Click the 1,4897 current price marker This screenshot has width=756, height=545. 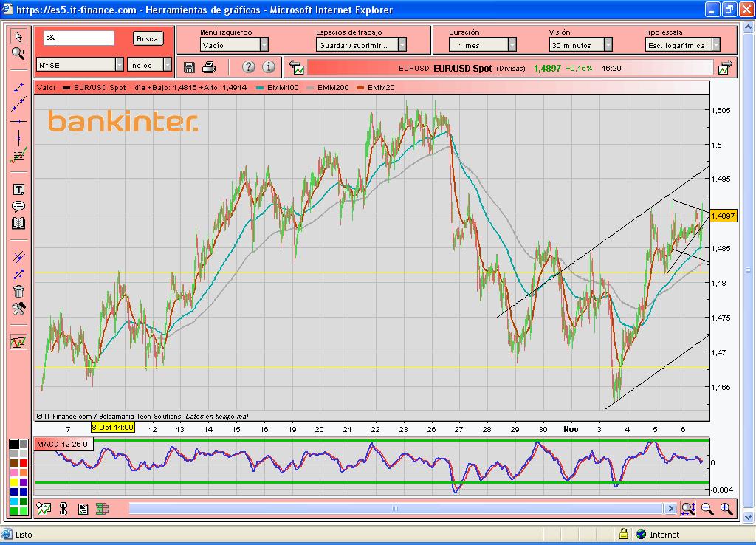pyautogui.click(x=724, y=216)
